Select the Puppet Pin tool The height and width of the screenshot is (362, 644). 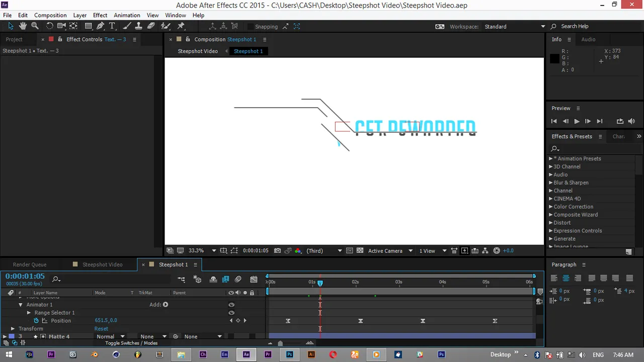[181, 26]
